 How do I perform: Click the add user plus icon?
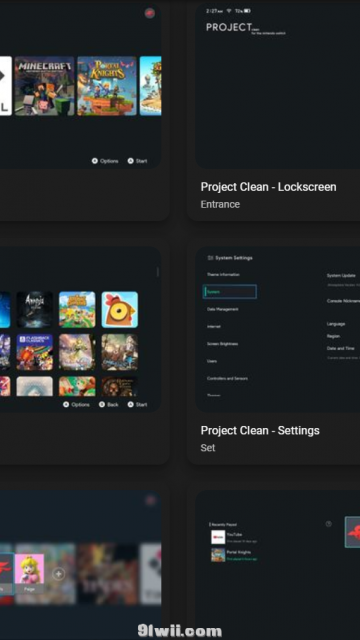(58, 574)
